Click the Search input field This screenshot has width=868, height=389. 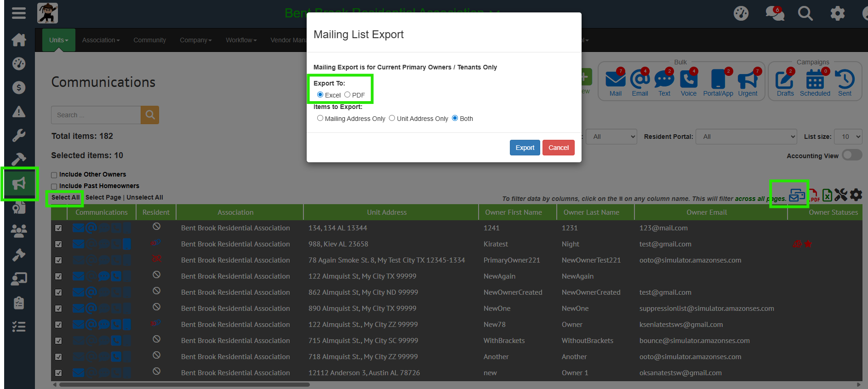pos(96,115)
